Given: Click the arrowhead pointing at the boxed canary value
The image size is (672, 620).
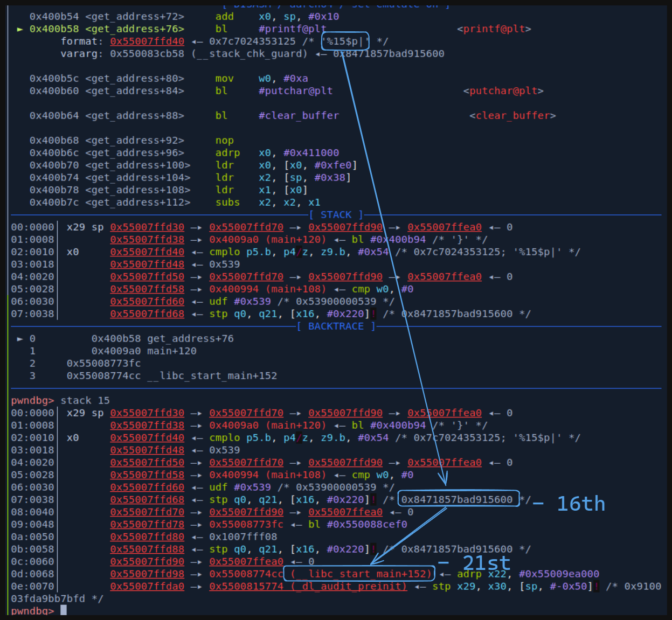Looking at the screenshot, I should (445, 479).
